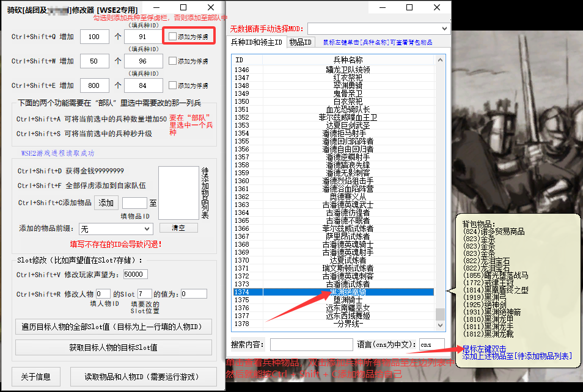Select the 兵种ID和领主ID tab
The width and height of the screenshot is (583, 392).
point(256,42)
